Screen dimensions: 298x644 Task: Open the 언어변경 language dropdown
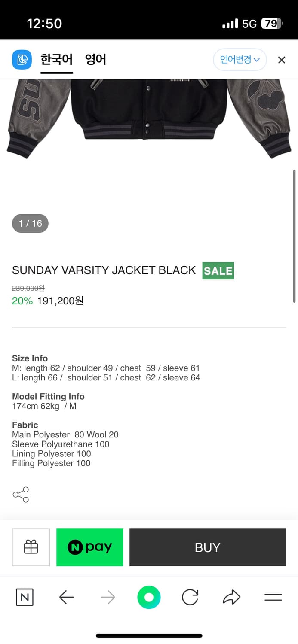tap(240, 60)
